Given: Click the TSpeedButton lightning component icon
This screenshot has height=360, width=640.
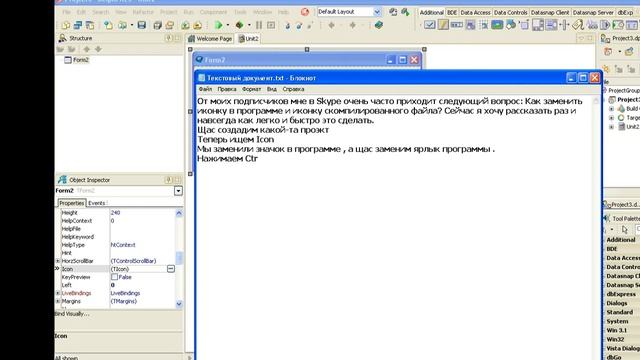Looking at the screenshot, I should 443,25.
